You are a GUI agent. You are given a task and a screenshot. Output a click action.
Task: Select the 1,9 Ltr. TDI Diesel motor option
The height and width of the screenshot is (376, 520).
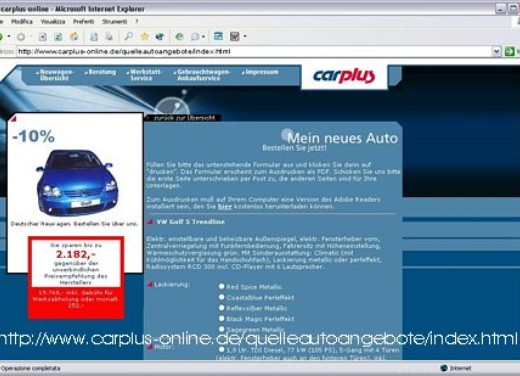221,349
